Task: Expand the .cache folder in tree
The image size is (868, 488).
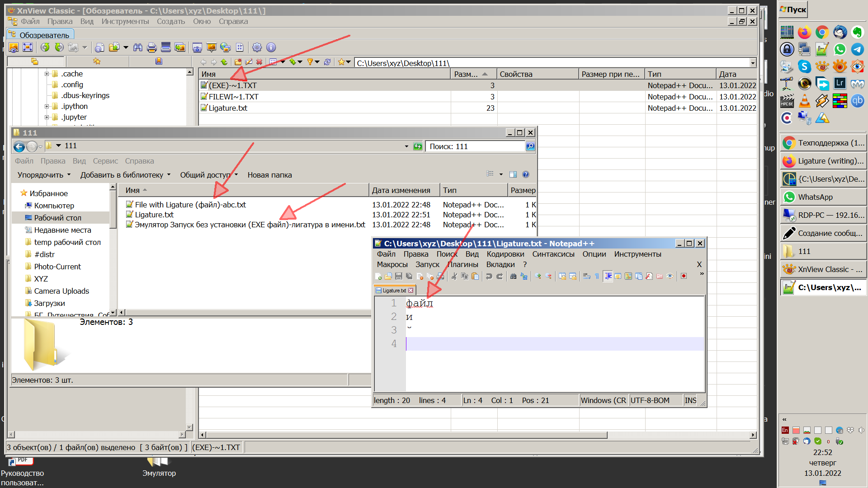Action: coord(47,74)
